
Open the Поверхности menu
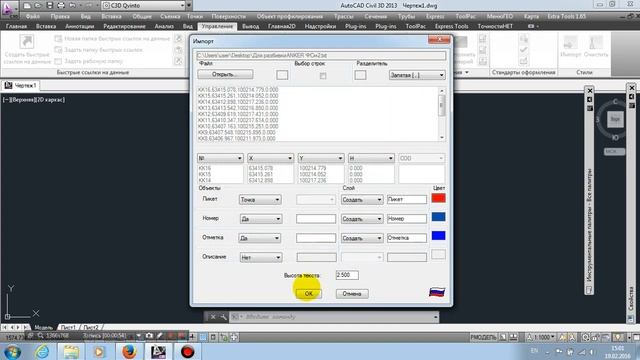229,16
